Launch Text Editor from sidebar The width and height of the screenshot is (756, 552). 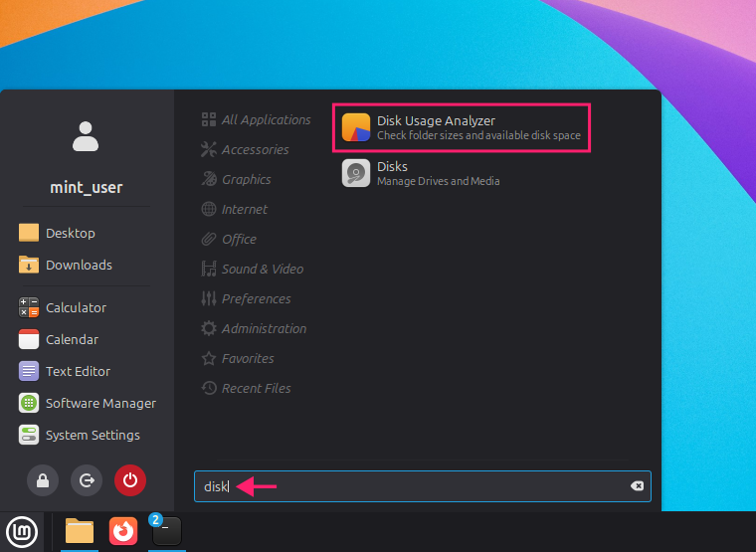[65, 371]
